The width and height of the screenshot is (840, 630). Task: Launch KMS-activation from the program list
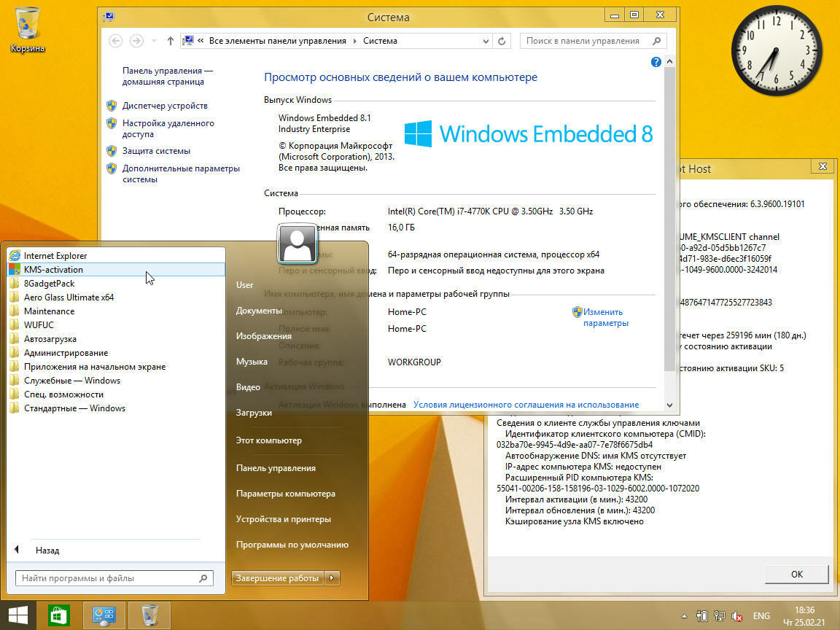point(53,270)
